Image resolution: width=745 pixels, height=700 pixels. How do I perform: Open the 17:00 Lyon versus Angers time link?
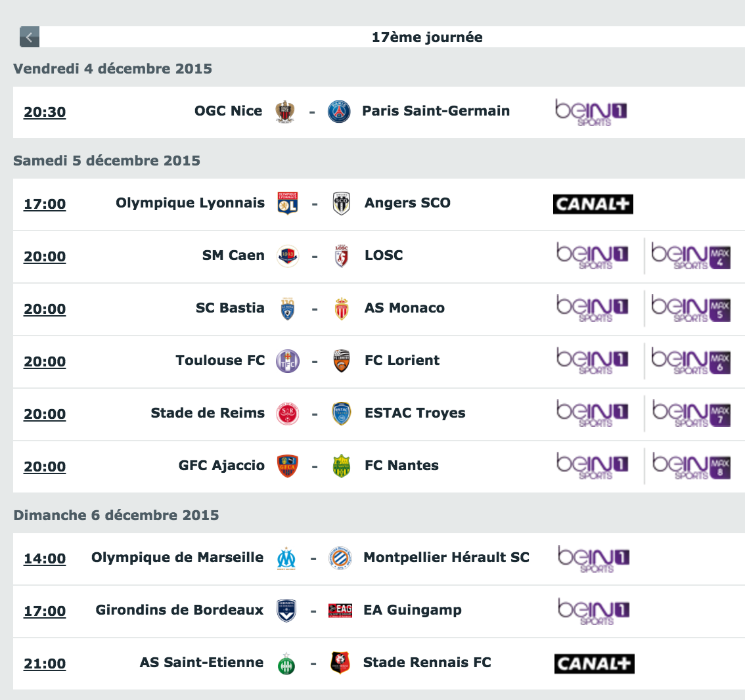point(45,204)
